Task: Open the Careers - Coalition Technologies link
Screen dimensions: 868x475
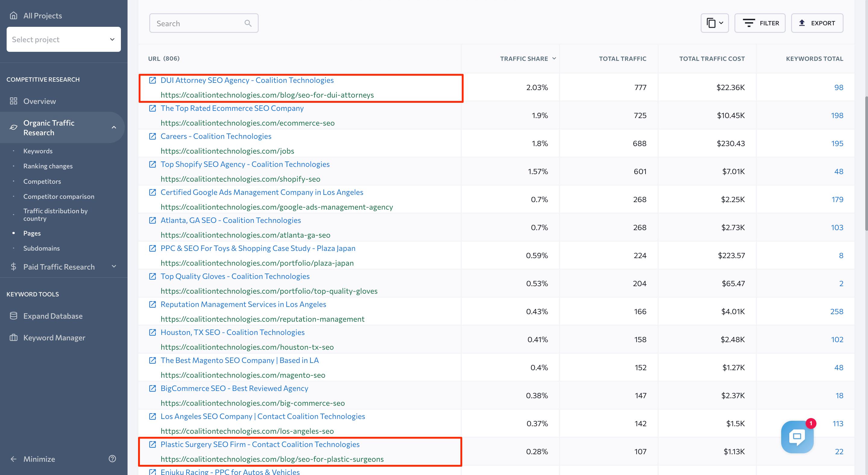Action: point(216,136)
